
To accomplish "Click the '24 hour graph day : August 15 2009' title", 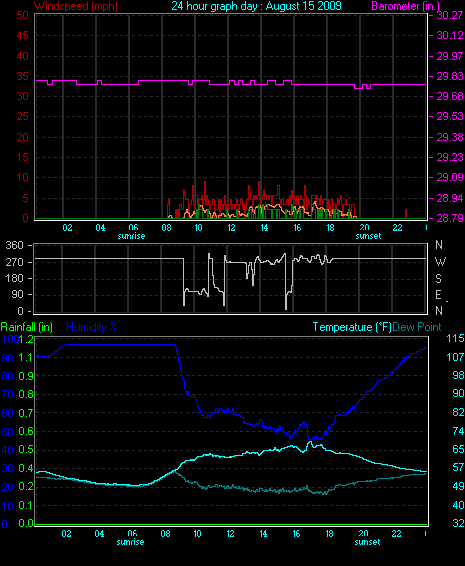I will tap(256, 6).
